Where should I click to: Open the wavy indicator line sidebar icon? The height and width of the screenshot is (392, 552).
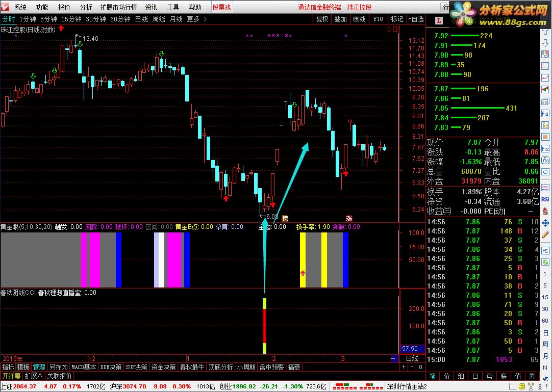point(545,187)
